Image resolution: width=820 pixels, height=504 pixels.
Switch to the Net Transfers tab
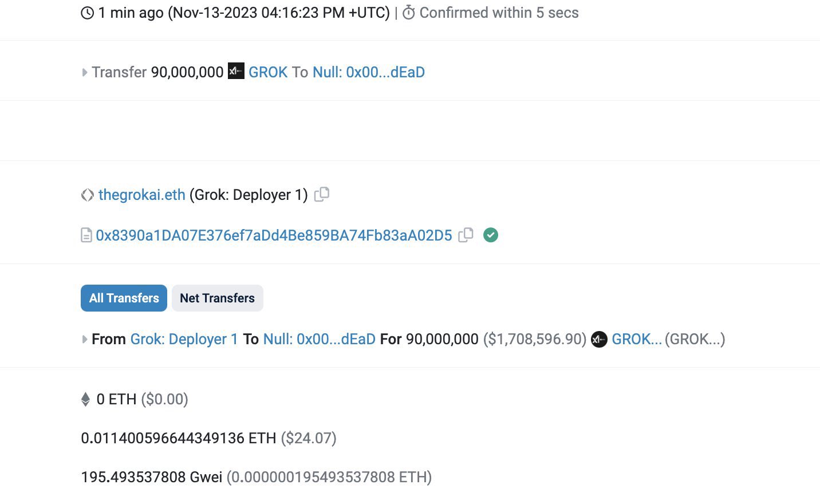coord(217,298)
